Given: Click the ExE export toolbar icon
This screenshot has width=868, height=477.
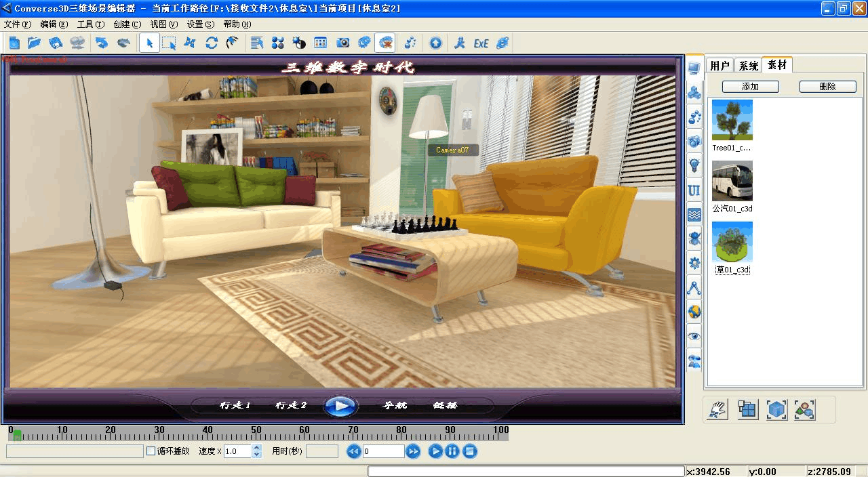Looking at the screenshot, I should coord(481,43).
